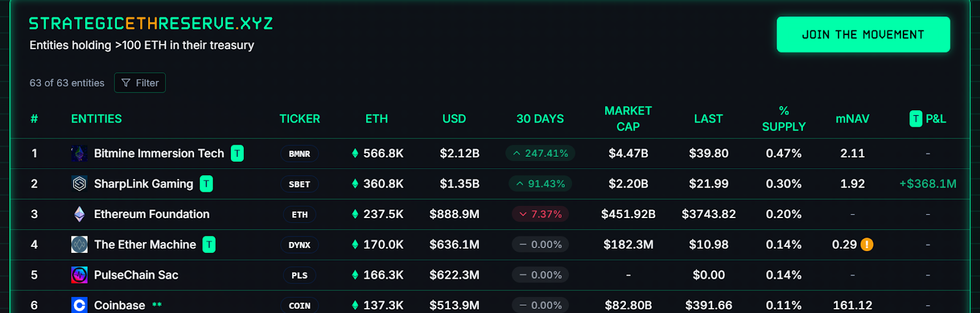
Task: Click the T badge next to The Ether Machine
Action: click(x=209, y=244)
